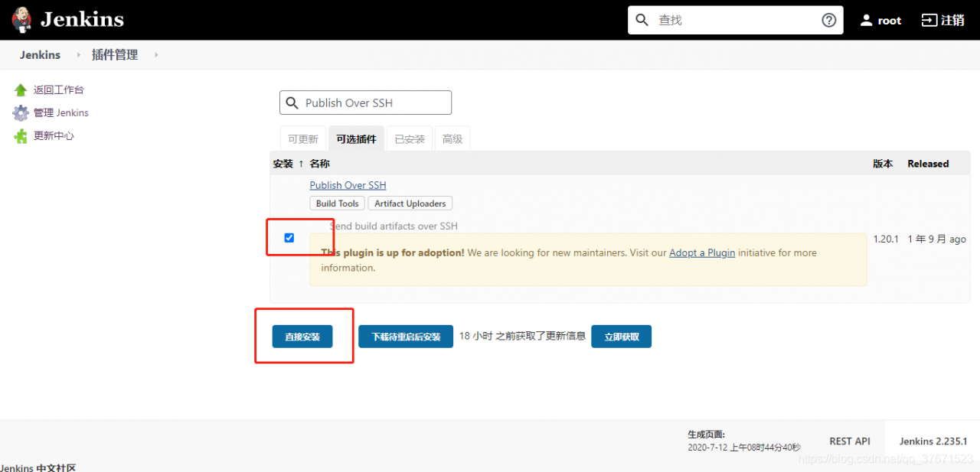Click the 名称 column header

(320, 164)
